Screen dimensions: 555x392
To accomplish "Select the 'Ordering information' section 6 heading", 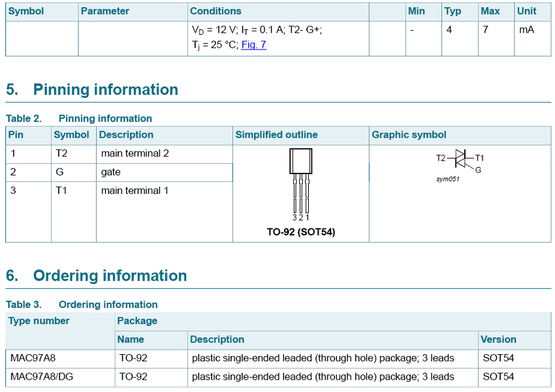I will click(110, 276).
